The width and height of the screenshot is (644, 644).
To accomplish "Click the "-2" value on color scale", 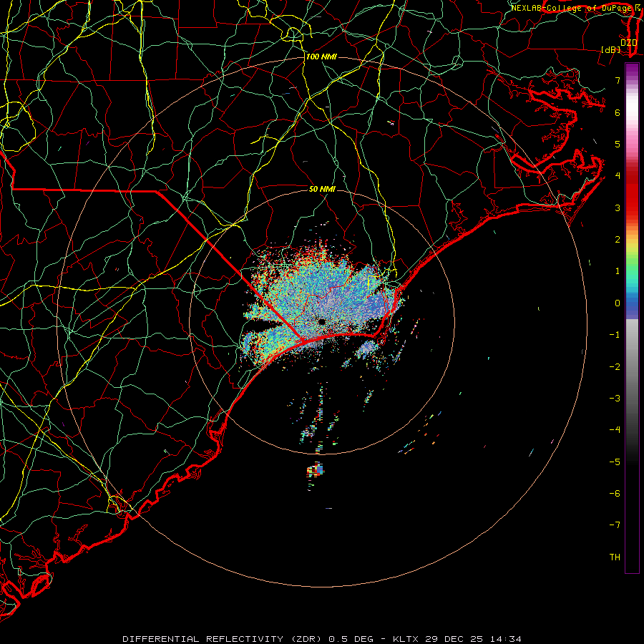I will (615, 367).
